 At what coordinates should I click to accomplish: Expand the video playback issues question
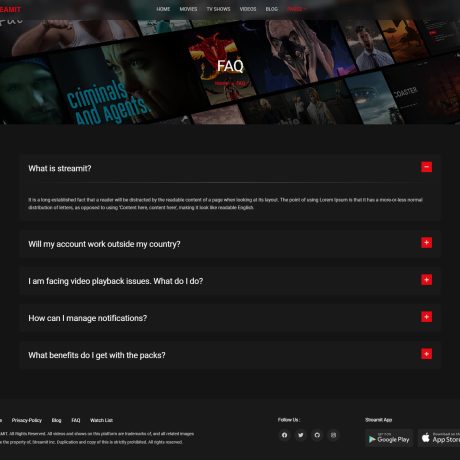(x=426, y=280)
